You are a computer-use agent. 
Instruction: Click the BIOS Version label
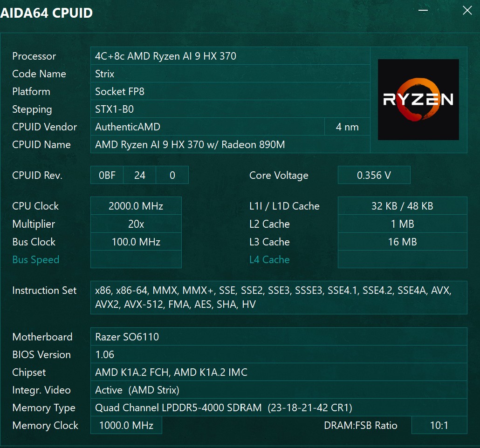tap(41, 354)
